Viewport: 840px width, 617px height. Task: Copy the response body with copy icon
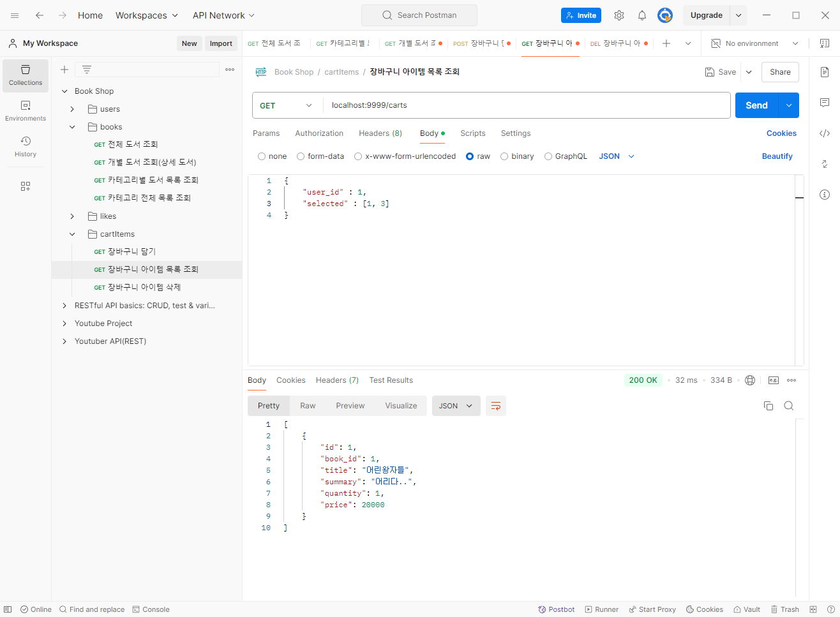tap(769, 406)
